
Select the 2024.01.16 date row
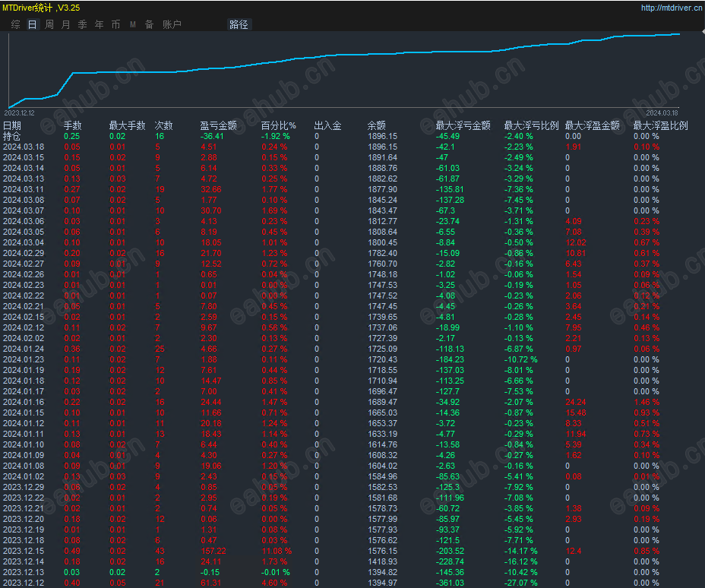click(24, 403)
